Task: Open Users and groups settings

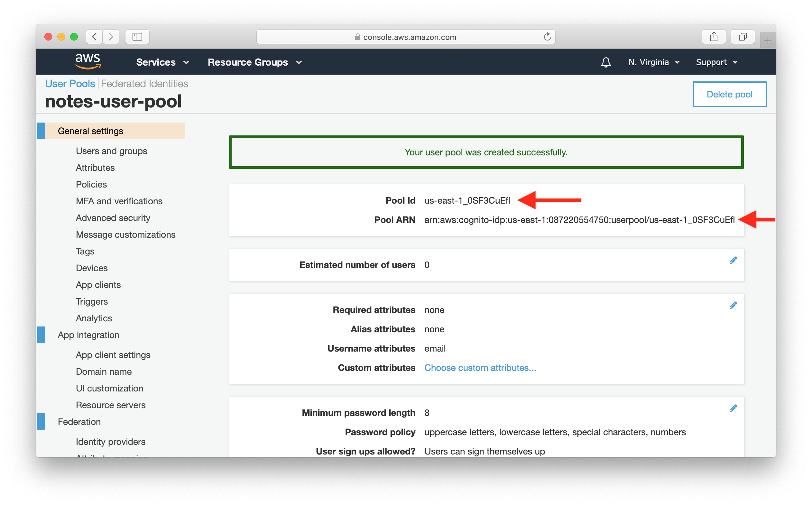Action: pos(112,151)
